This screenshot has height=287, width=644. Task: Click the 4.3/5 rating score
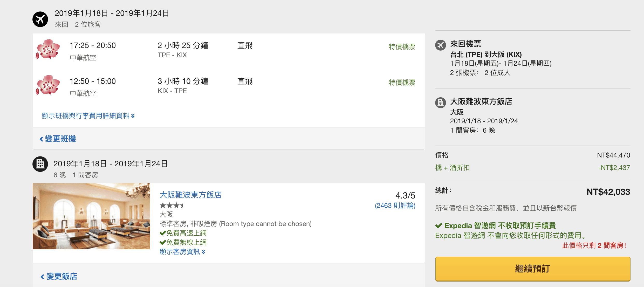(x=405, y=195)
